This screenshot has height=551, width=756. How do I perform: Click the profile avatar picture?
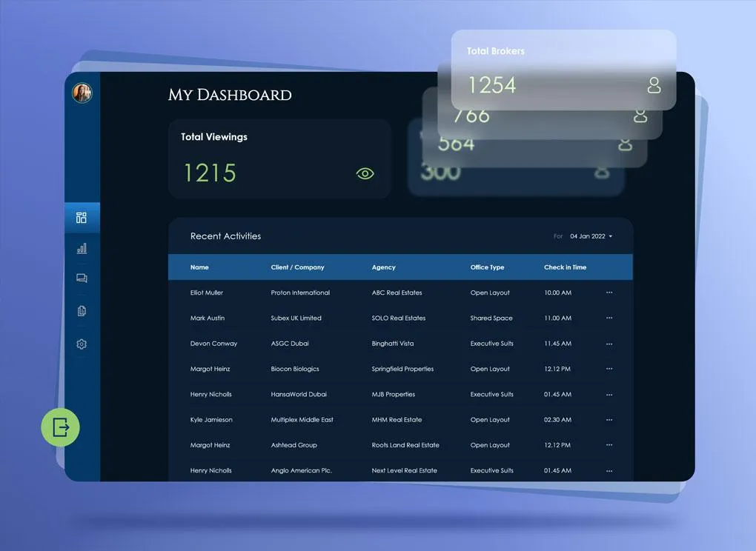pos(82,93)
